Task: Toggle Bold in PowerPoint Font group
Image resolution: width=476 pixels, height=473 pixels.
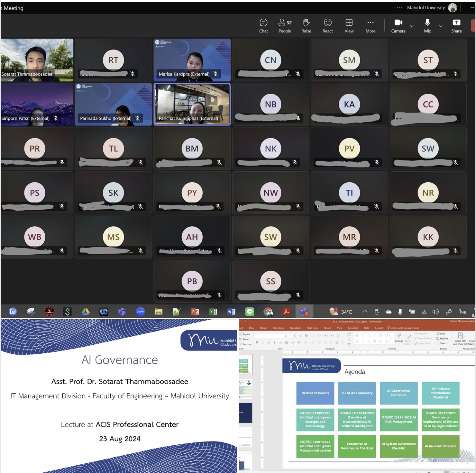Action: (257, 342)
